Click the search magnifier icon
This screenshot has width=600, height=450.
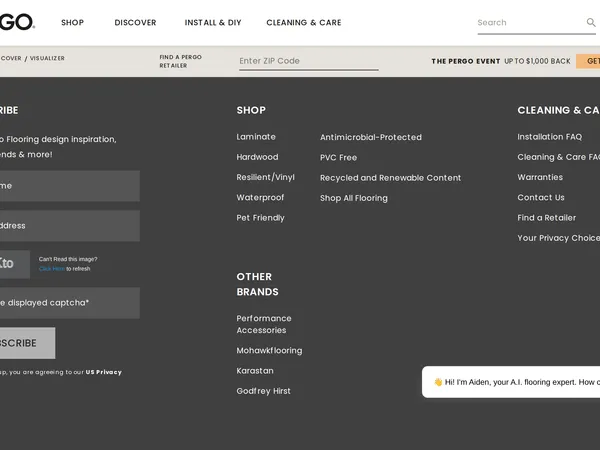tap(591, 23)
